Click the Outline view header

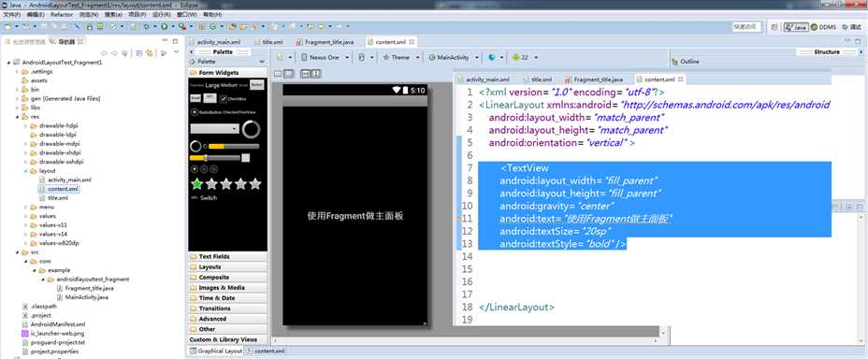tap(686, 62)
